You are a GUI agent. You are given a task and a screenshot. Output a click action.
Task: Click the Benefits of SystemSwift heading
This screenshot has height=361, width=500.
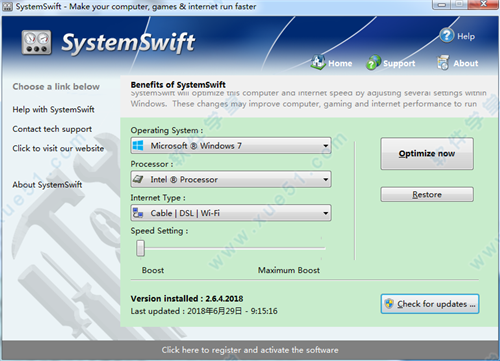(178, 85)
